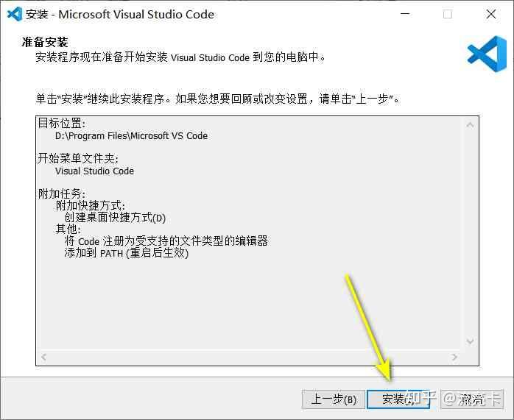This screenshot has width=514, height=420.
Task: Click the up scroll arrow in summary box
Action: 470,125
